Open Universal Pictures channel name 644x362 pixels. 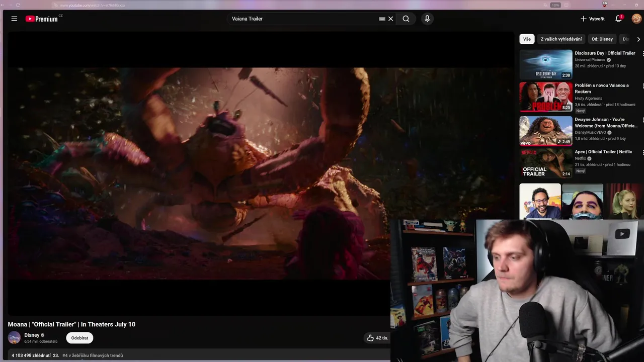[x=590, y=60]
